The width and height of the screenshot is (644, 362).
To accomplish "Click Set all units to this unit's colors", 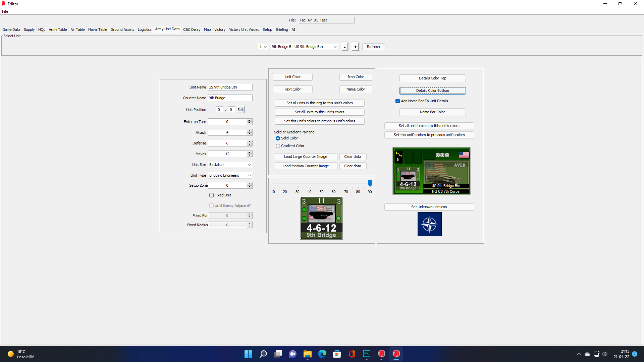I will tap(319, 112).
